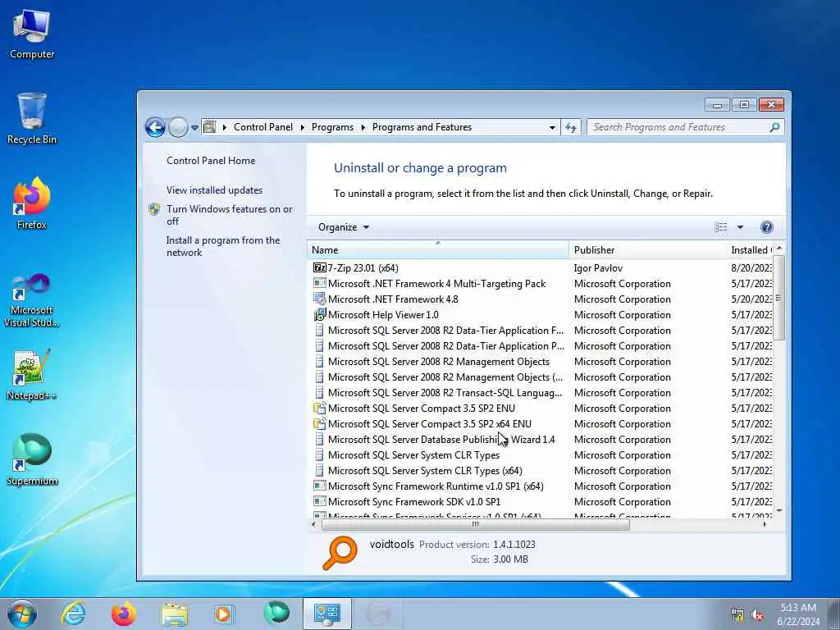Expand the arrow after Control Panel breadcrumb
Screen dimensions: 840x630
(x=302, y=127)
